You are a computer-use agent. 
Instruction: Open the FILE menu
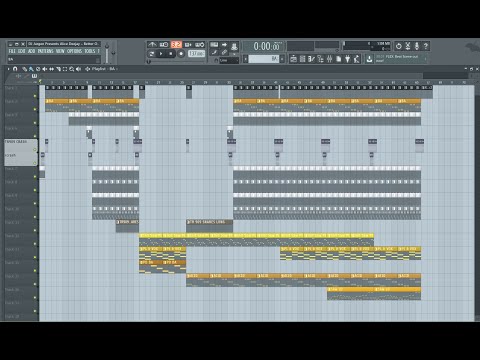12,51
